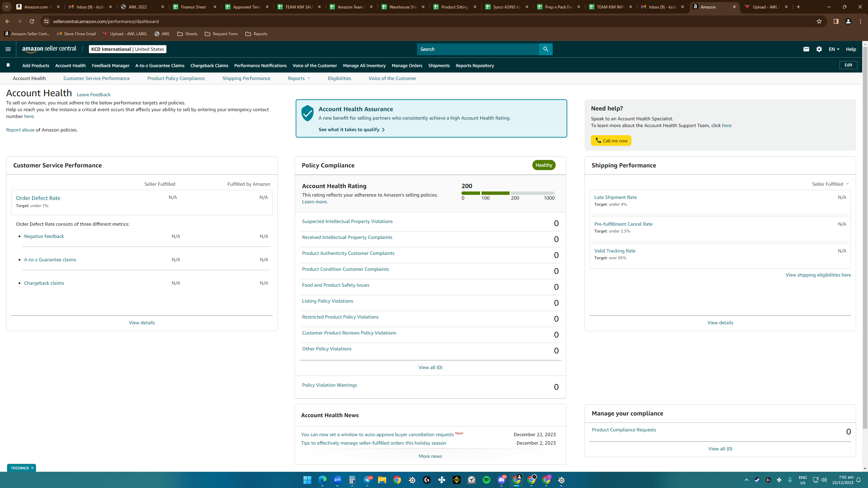
Task: Open the settings gear icon
Action: coord(819,49)
